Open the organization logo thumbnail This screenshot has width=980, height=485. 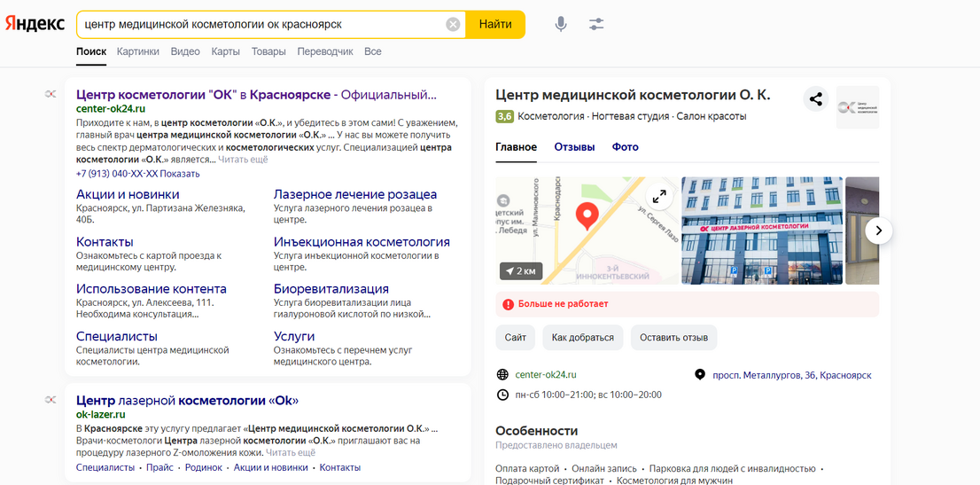click(858, 107)
